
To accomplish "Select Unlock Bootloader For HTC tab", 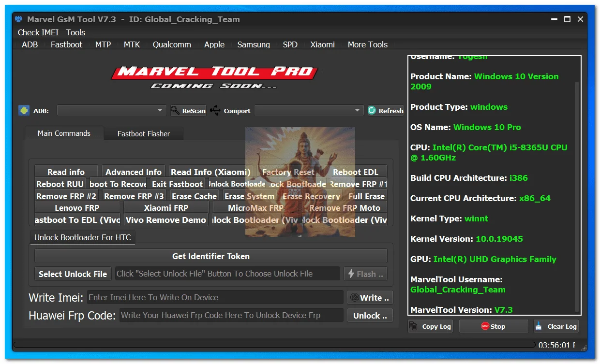I will 83,237.
